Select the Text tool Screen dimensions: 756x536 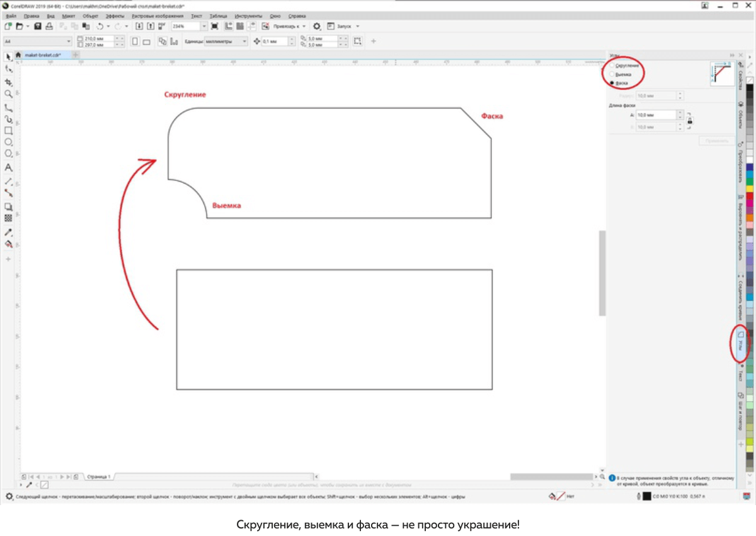8,167
